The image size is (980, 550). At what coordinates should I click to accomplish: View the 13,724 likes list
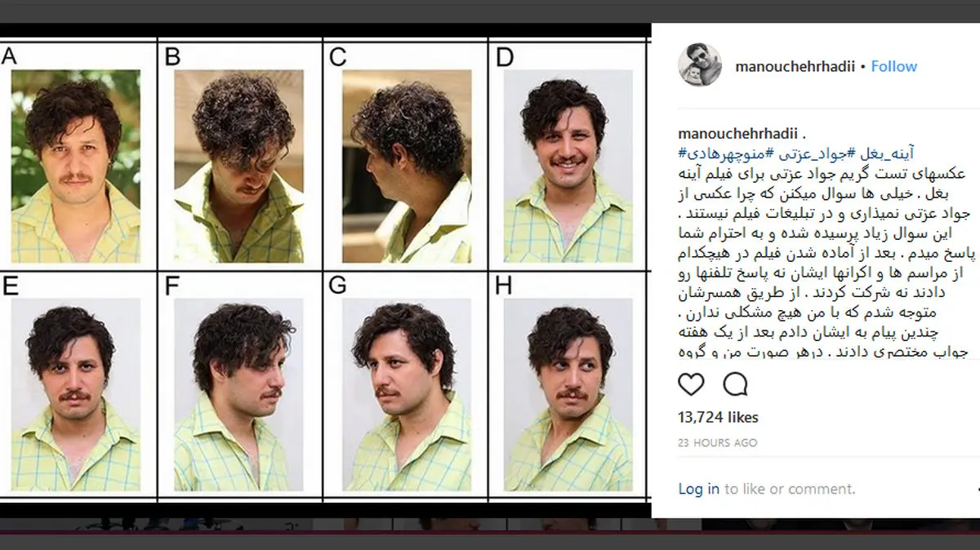718,417
